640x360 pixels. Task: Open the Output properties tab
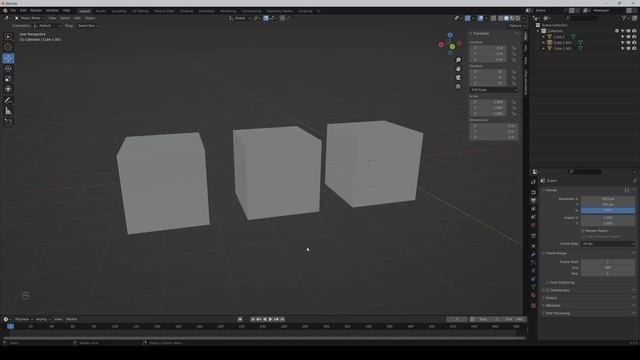(x=533, y=200)
